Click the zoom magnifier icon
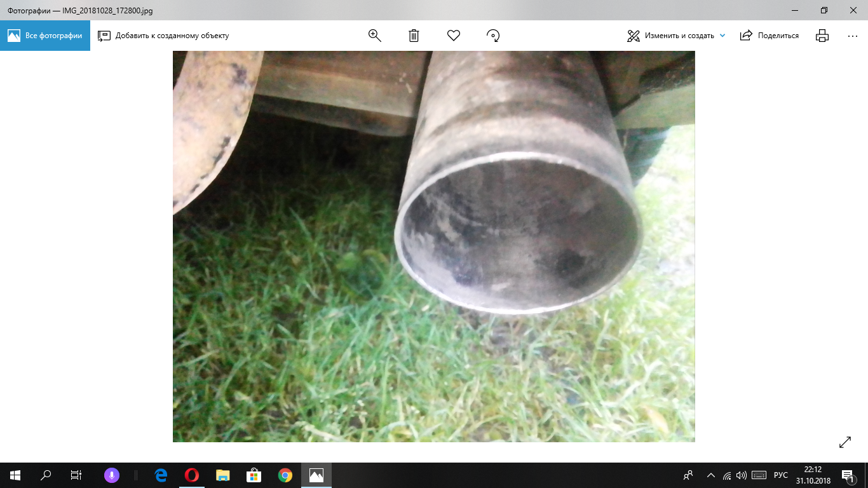 (x=374, y=36)
